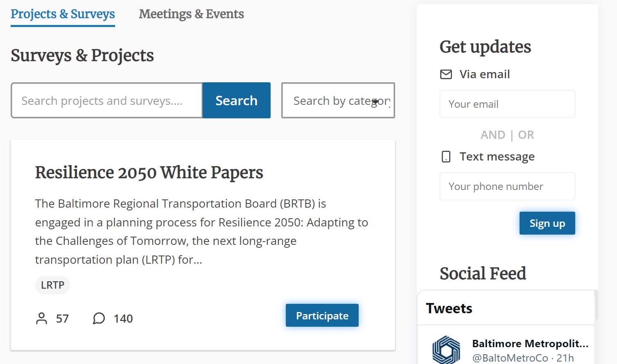Click the envelope icon beside Via email
This screenshot has width=617, height=364.
[x=446, y=75]
